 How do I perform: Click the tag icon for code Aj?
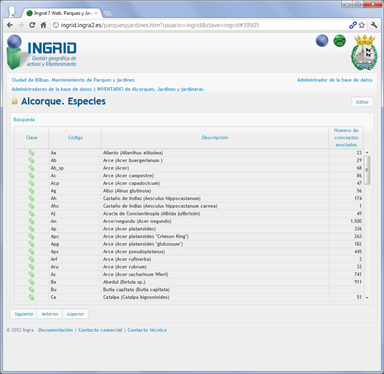point(31,214)
